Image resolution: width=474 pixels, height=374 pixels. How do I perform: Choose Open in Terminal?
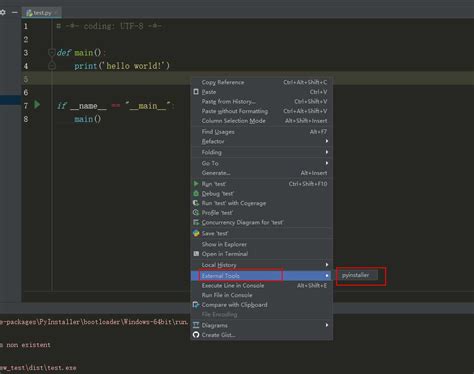coord(262,254)
